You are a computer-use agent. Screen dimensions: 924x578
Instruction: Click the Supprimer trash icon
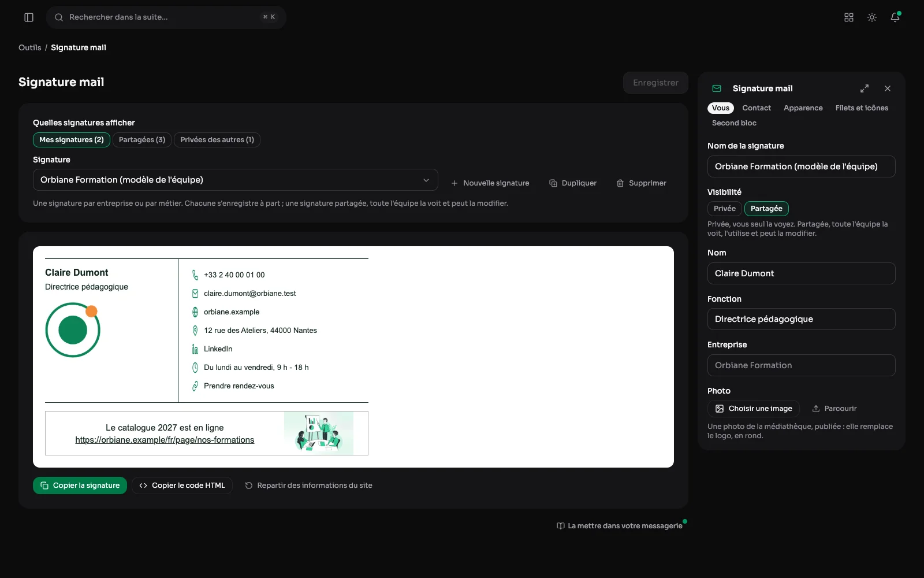[x=620, y=183]
